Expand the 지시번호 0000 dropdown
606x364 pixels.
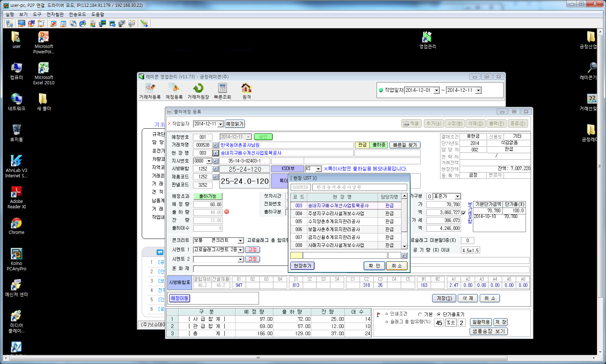pyautogui.click(x=209, y=161)
